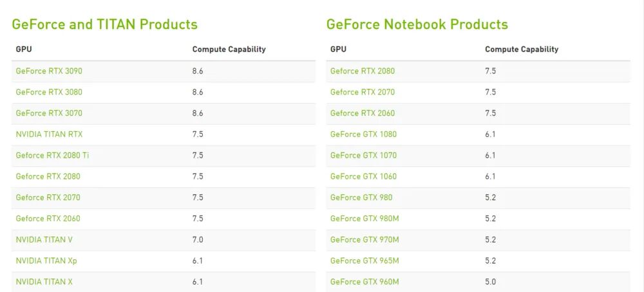
Task: Click the NVIDIA TITAN Xp link
Action: (46, 260)
